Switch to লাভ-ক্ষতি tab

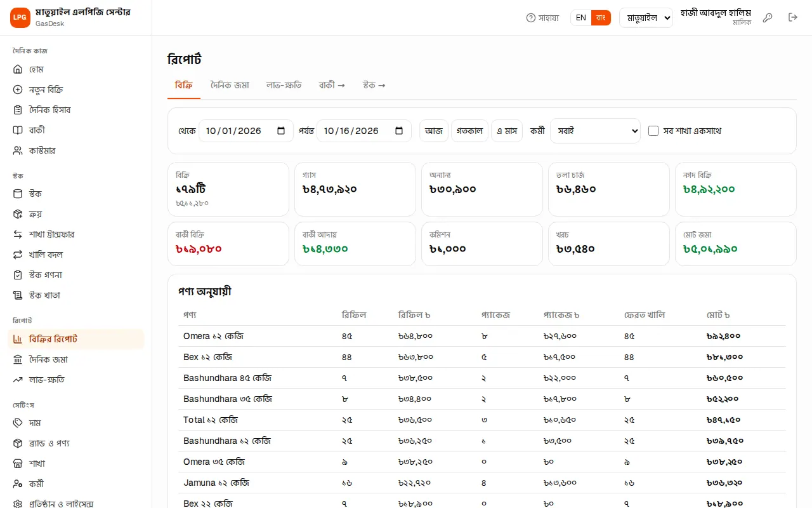(284, 85)
